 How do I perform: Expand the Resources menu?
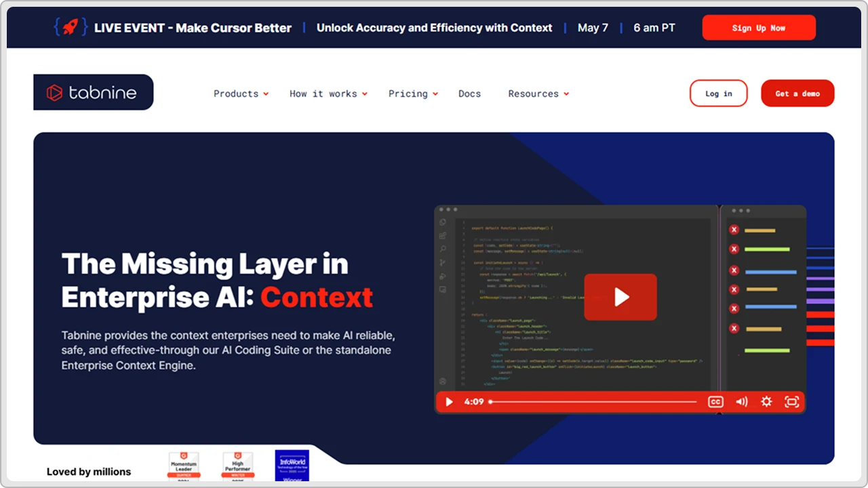tap(538, 94)
